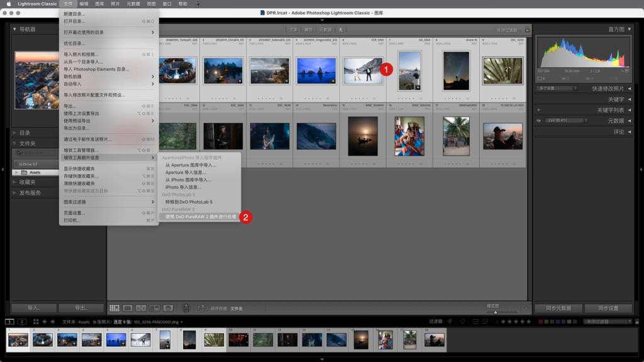
Task: Open the 元数据 menu in the menu bar
Action: (133, 4)
